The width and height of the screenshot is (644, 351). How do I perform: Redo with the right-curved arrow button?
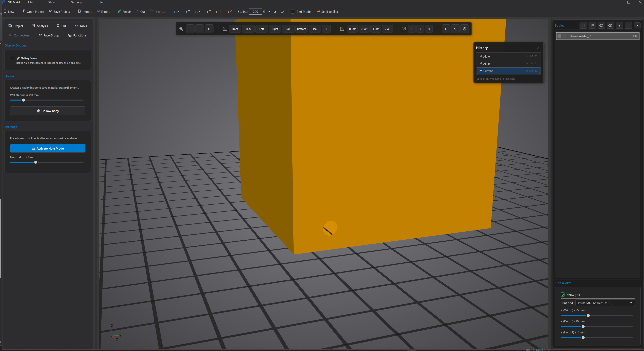(455, 29)
